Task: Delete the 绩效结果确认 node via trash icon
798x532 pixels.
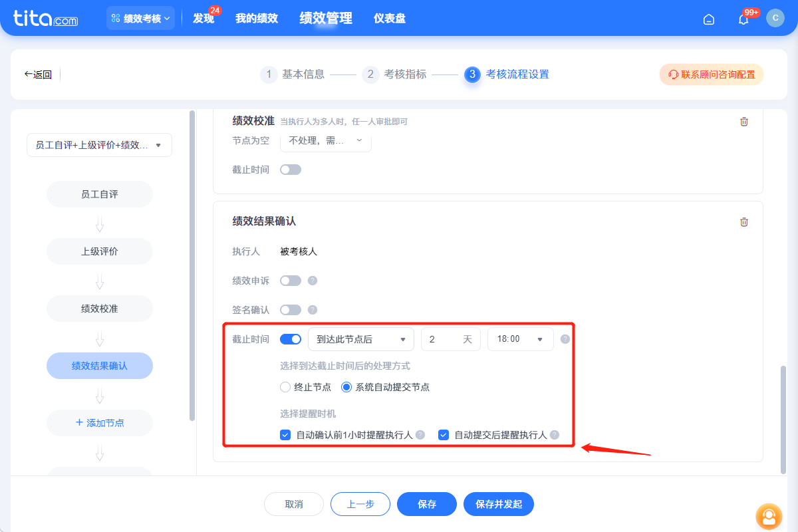Action: coord(743,221)
